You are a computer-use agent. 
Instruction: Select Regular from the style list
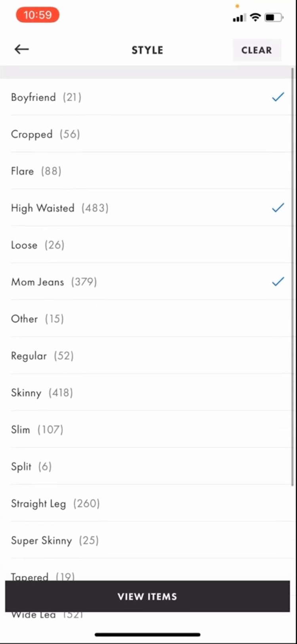coord(42,356)
